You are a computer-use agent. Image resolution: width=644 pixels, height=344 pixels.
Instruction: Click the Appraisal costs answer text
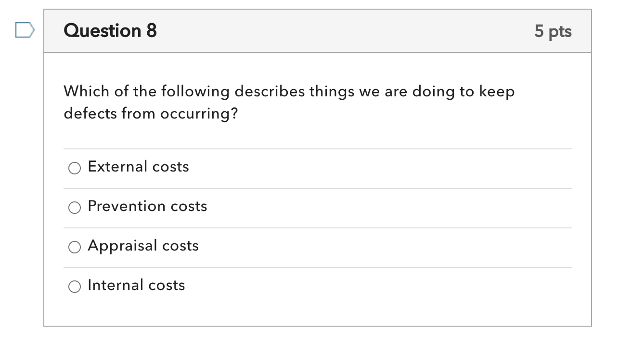click(143, 246)
